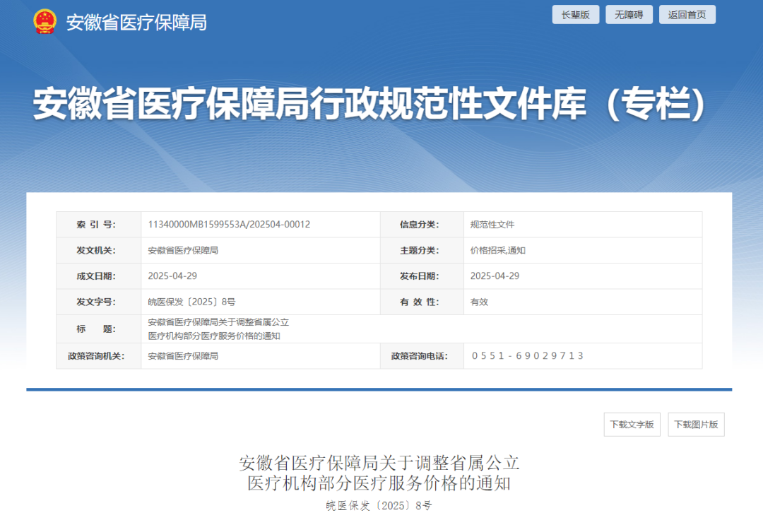Select the 有效 validity value
Screen dimensions: 763x532
click(479, 302)
